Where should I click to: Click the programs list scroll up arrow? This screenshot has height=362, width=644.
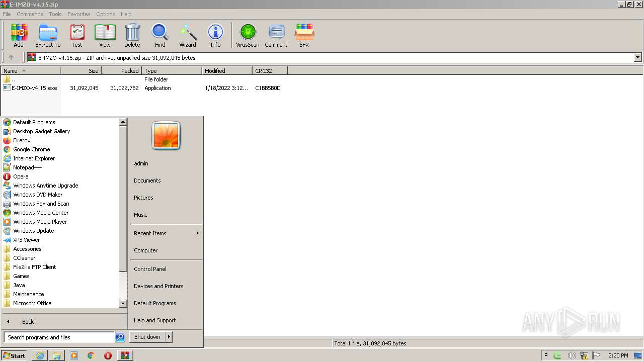pos(123,122)
